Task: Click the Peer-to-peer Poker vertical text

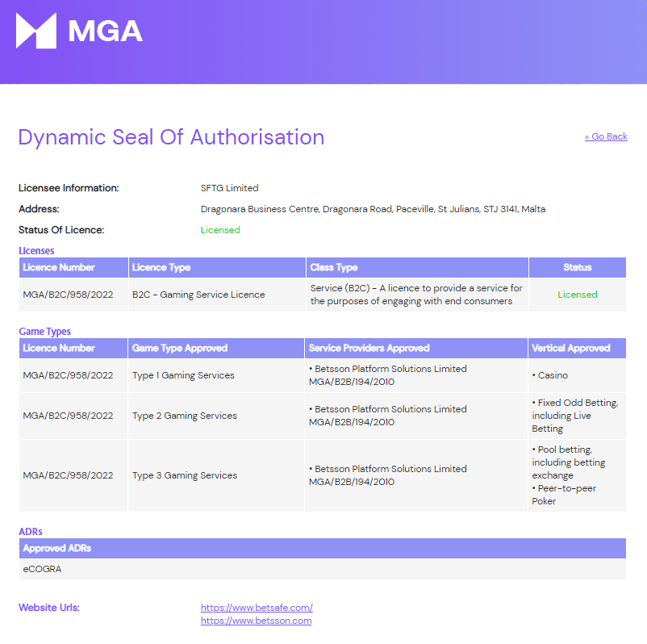Action: pos(564,495)
